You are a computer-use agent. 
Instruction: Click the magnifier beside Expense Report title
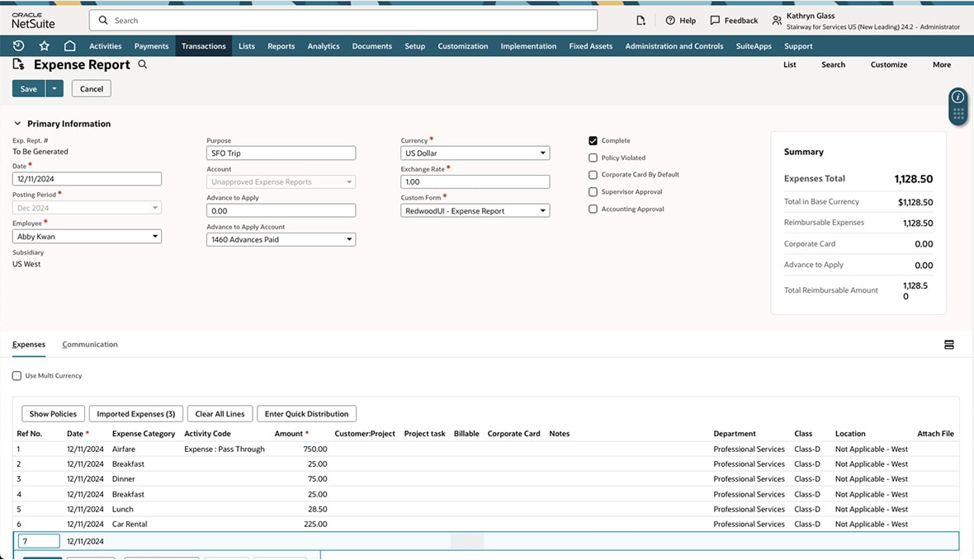pos(143,64)
